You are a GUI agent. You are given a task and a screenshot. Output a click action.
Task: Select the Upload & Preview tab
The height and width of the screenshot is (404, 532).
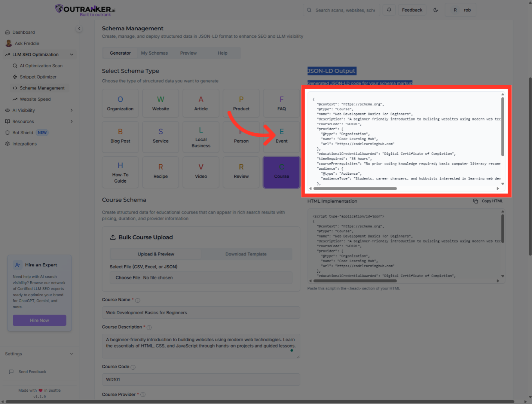pos(156,254)
